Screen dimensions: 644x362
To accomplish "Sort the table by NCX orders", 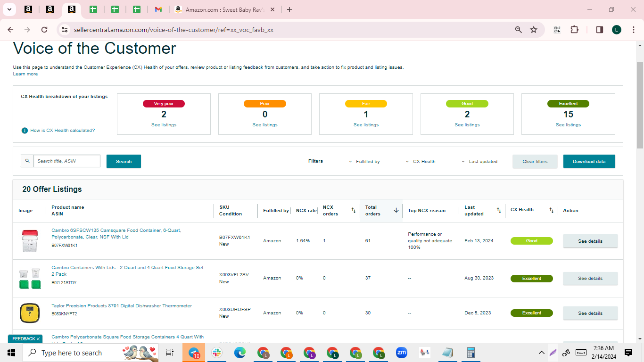I will click(354, 210).
